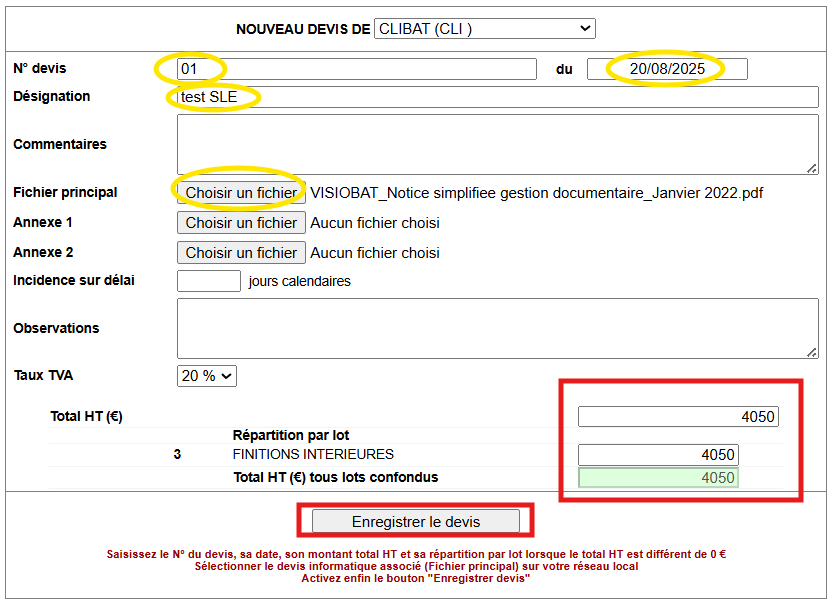Click inside the Observations text area
This screenshot has height=605, width=835.
(x=497, y=328)
